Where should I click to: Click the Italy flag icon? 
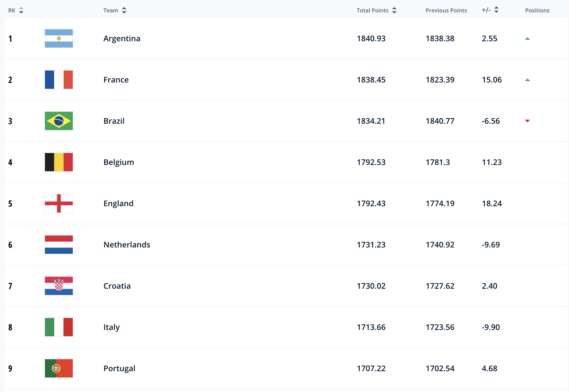pos(59,327)
